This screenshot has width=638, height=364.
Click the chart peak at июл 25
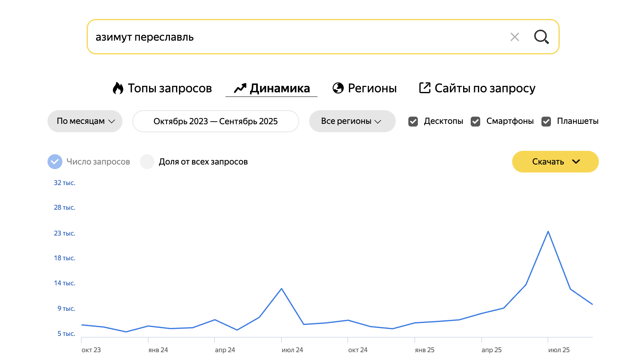tap(548, 231)
